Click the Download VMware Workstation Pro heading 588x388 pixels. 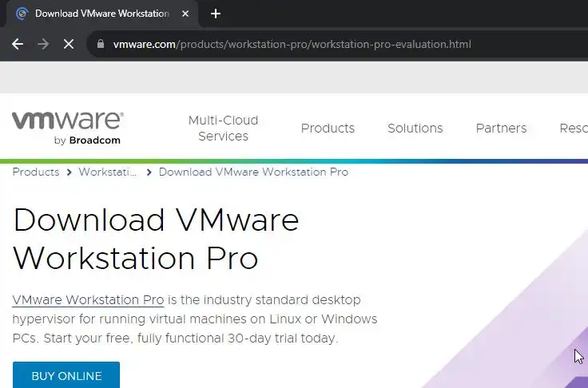point(156,239)
